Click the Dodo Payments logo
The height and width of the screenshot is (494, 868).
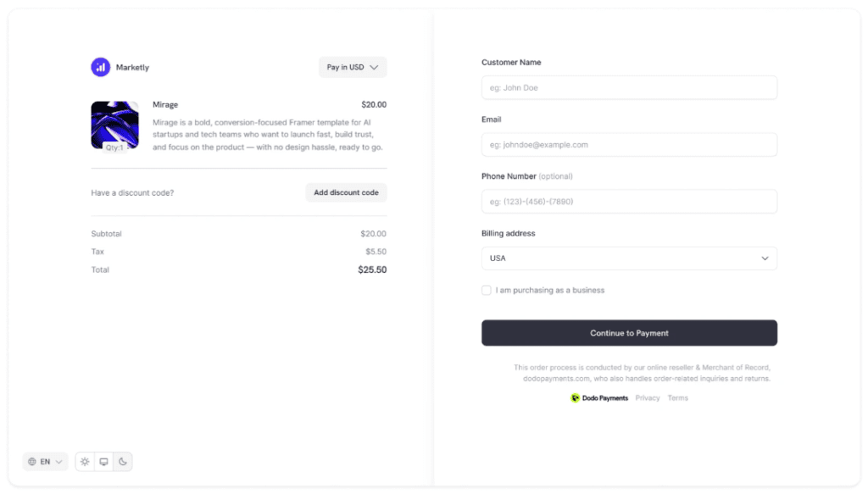(599, 398)
